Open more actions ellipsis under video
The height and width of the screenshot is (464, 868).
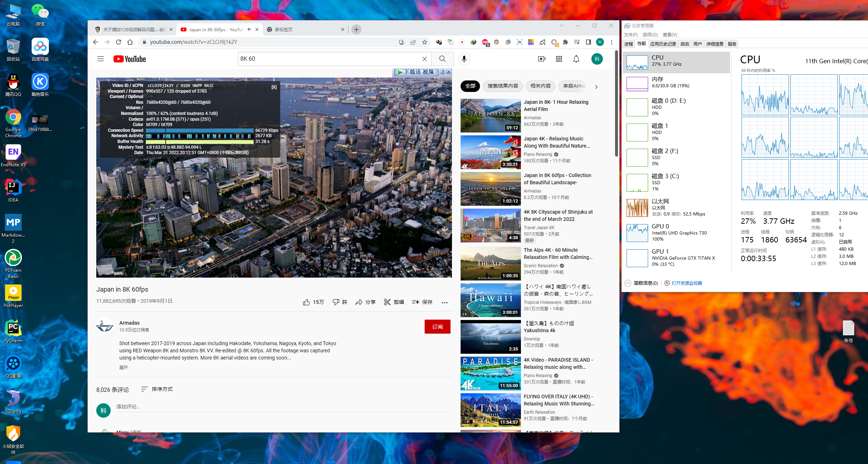[x=445, y=302]
